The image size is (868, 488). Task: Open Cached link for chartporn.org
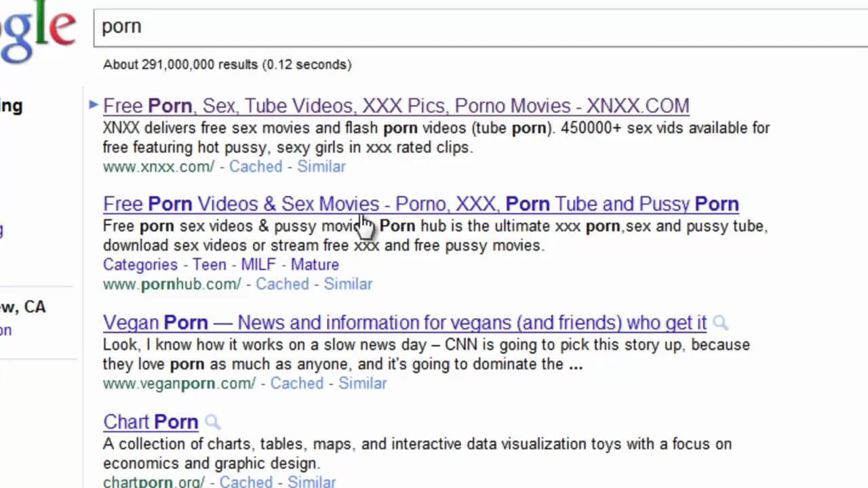coord(245,482)
